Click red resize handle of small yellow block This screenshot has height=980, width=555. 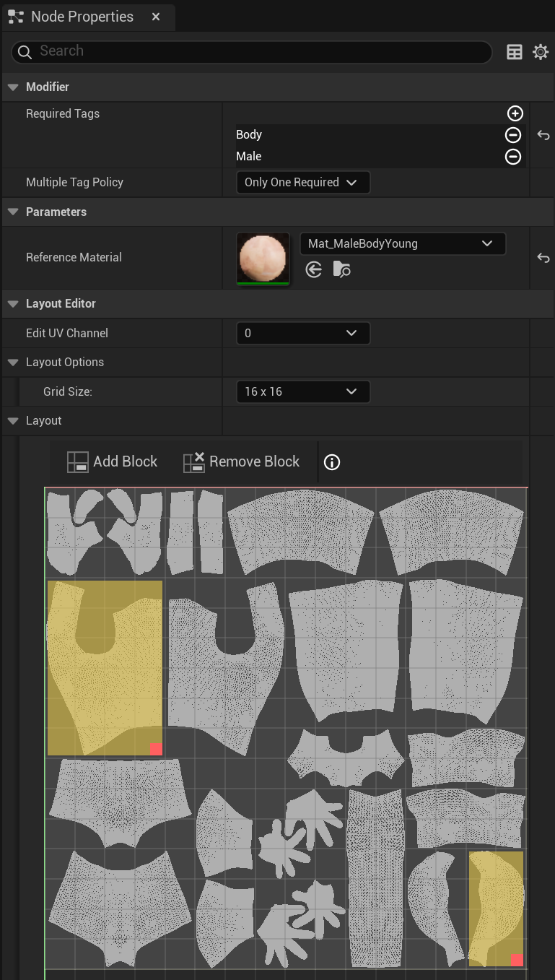(517, 960)
